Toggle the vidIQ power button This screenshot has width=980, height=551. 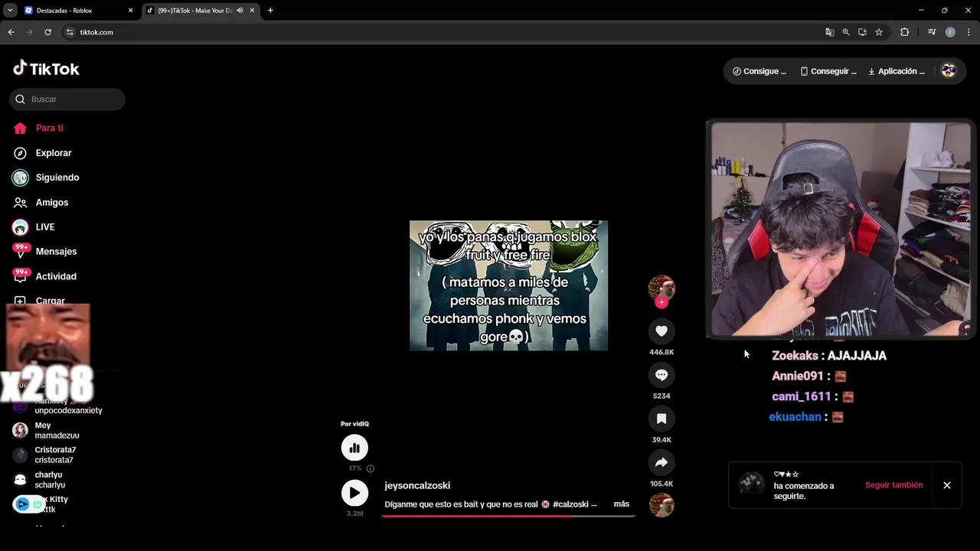coord(37,504)
